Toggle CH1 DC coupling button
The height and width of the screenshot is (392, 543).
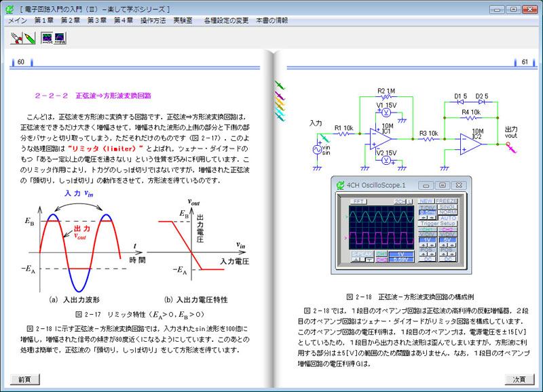[428, 259]
